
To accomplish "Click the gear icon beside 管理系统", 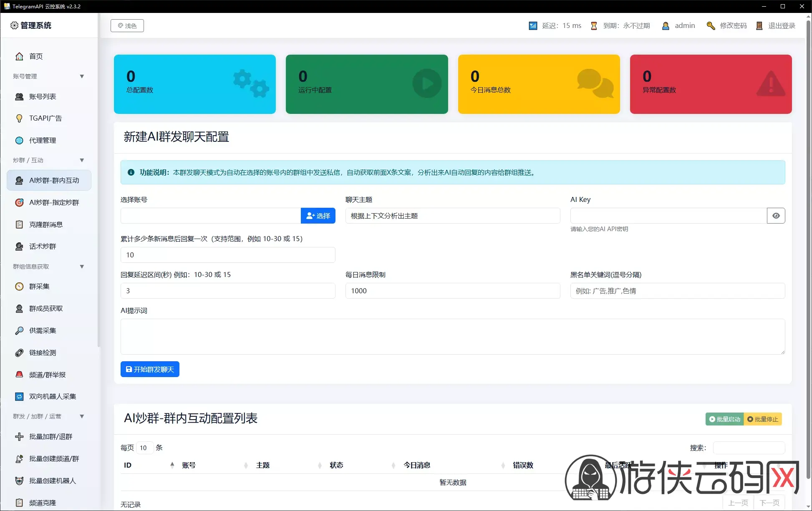I will pyautogui.click(x=14, y=25).
